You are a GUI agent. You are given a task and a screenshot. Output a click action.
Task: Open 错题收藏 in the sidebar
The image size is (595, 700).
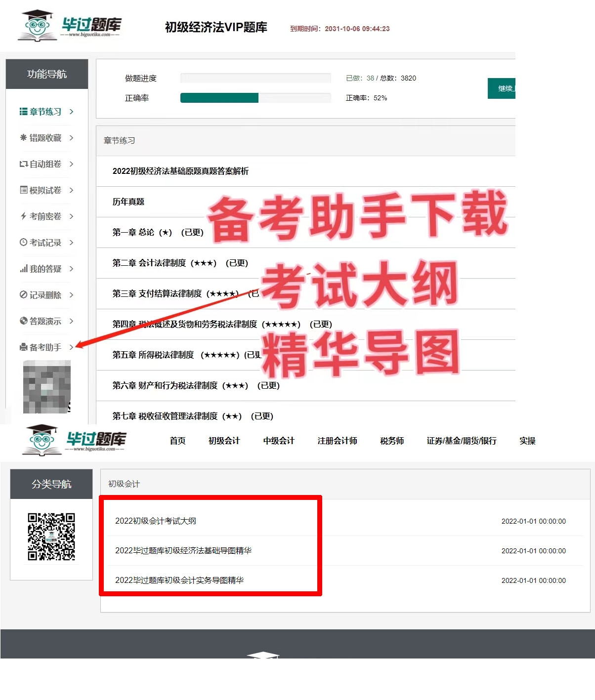[45, 138]
